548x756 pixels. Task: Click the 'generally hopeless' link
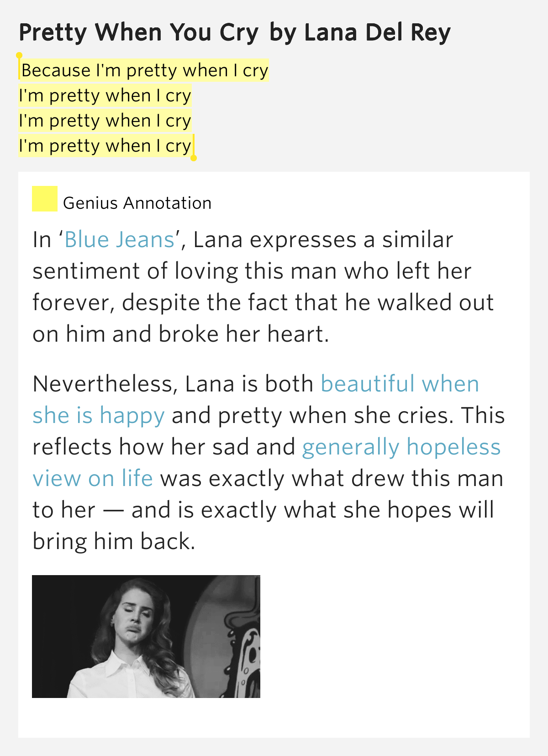tap(401, 447)
